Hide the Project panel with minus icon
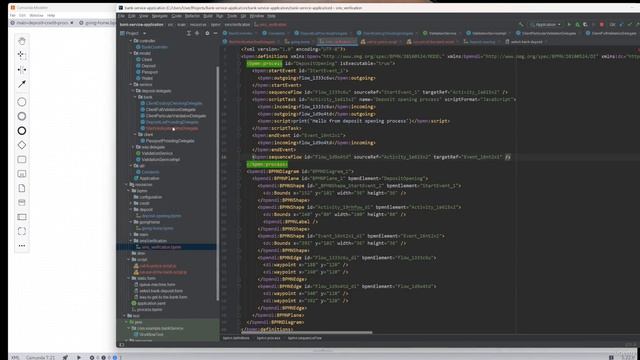The width and height of the screenshot is (640, 360). click(x=215, y=33)
